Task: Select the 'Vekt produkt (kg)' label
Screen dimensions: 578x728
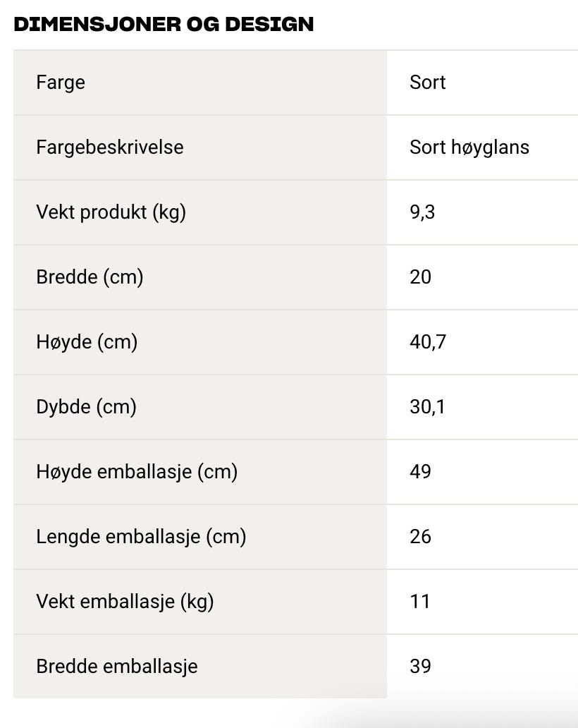Action: (x=111, y=212)
